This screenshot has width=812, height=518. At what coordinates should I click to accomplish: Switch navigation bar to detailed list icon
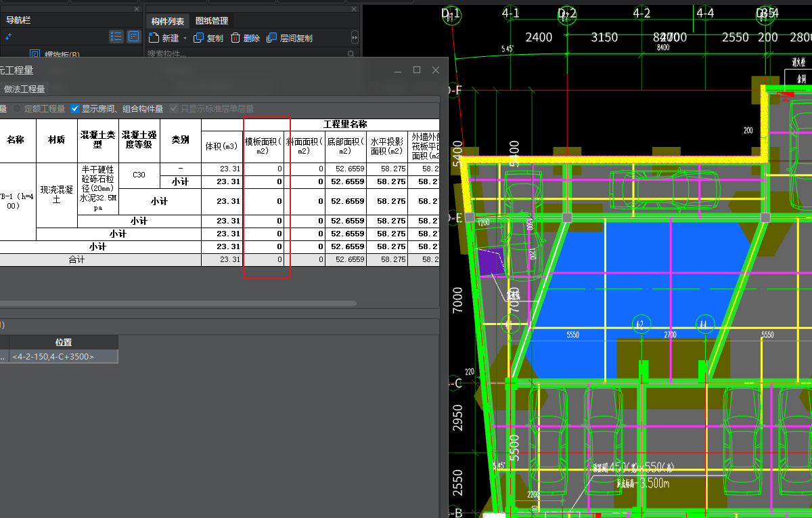click(134, 37)
